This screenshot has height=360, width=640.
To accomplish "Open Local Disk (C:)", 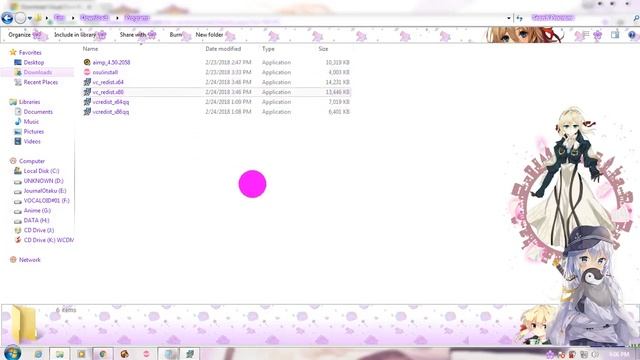I will pyautogui.click(x=41, y=171).
